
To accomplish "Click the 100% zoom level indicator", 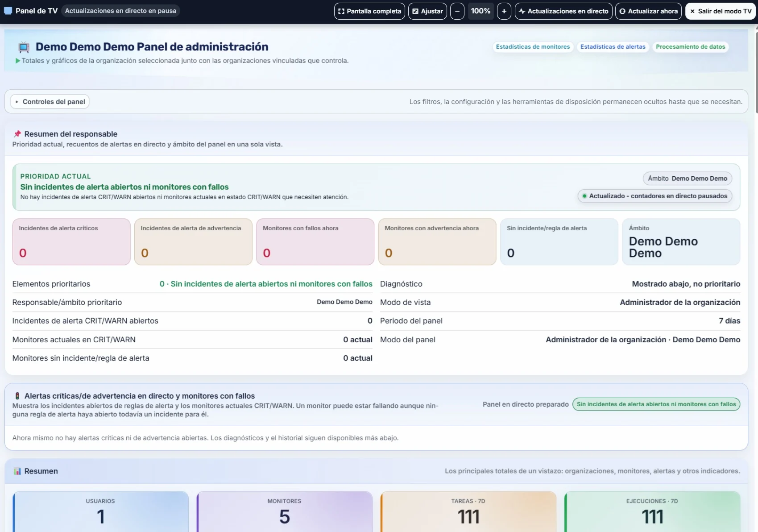I will coord(480,11).
